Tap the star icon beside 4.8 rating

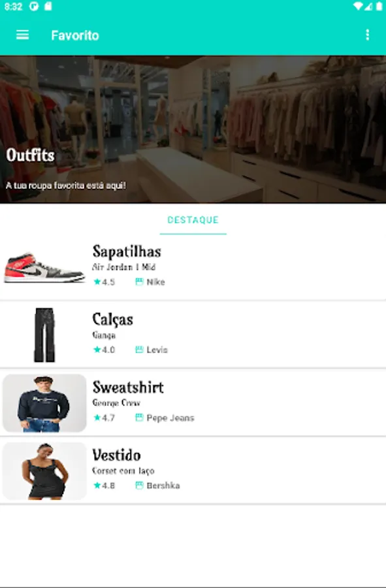[97, 485]
